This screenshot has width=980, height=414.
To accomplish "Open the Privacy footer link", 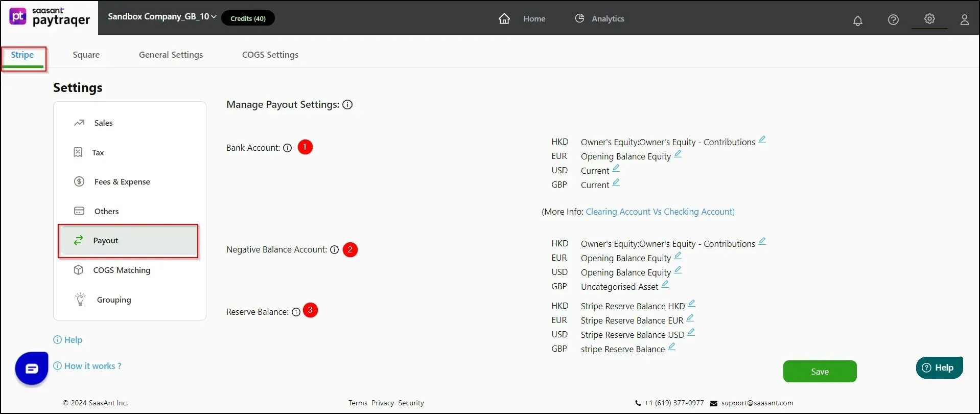I will coord(383,403).
